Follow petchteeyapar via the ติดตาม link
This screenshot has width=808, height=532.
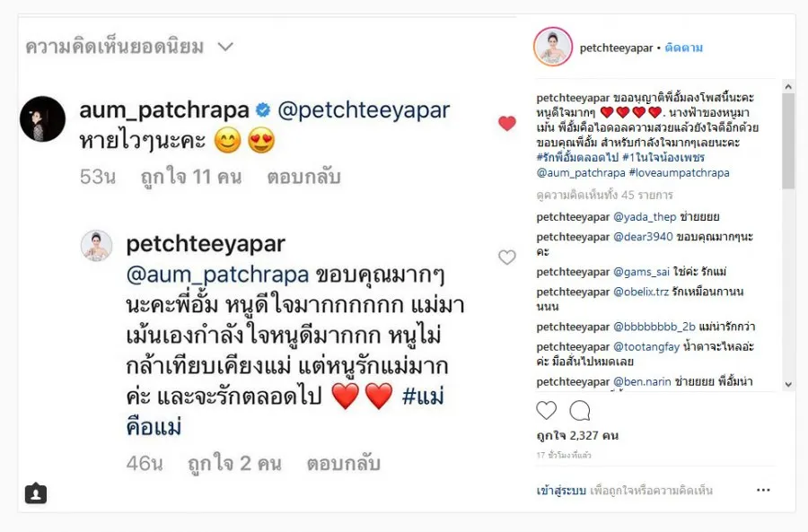click(683, 48)
